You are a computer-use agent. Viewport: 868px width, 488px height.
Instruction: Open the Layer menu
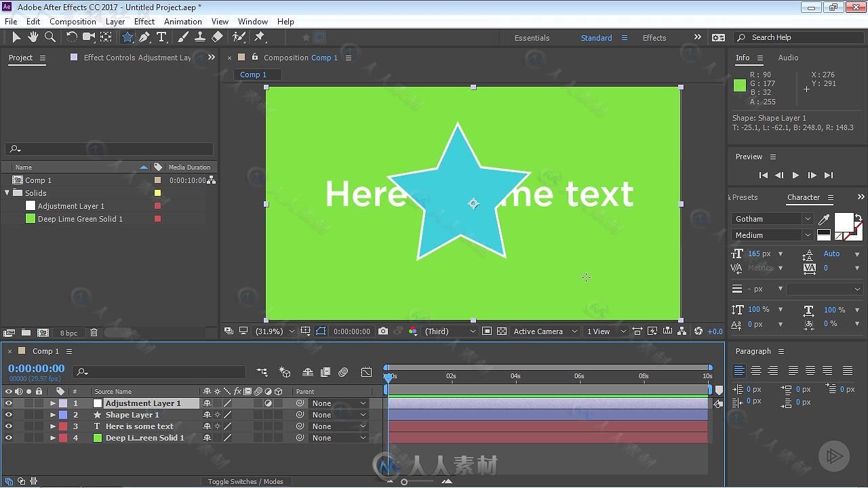[x=115, y=21]
